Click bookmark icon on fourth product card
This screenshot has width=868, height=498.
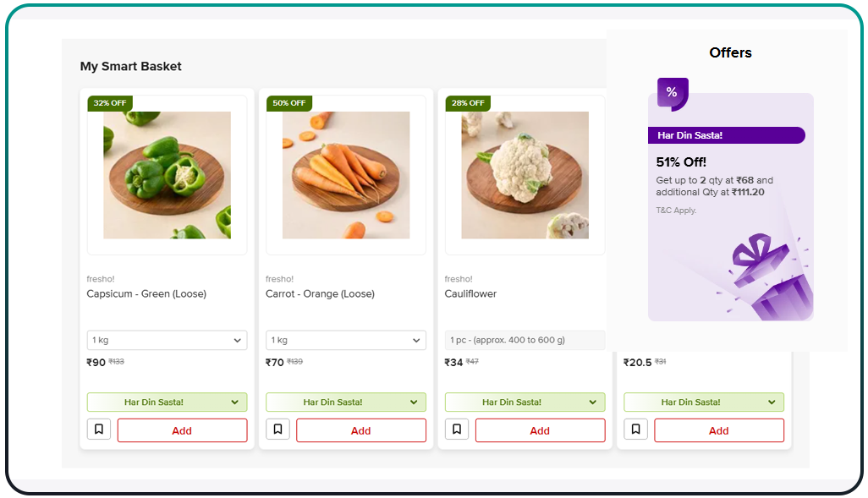635,430
